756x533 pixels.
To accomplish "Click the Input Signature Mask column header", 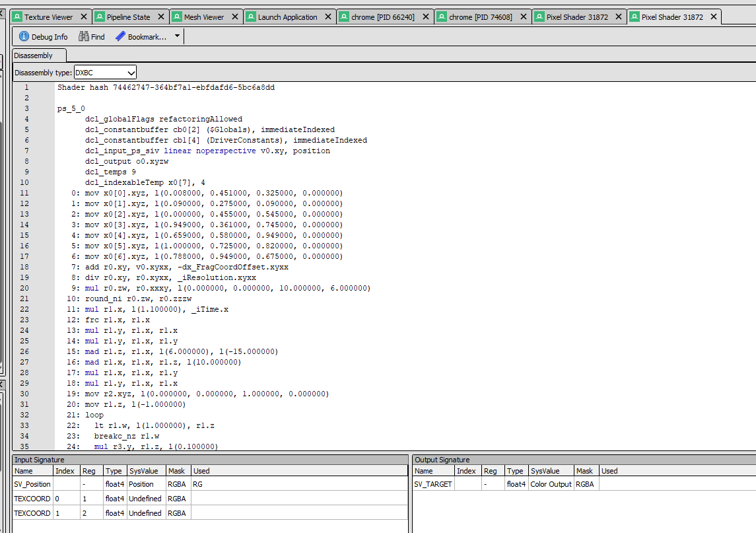I will [x=178, y=471].
